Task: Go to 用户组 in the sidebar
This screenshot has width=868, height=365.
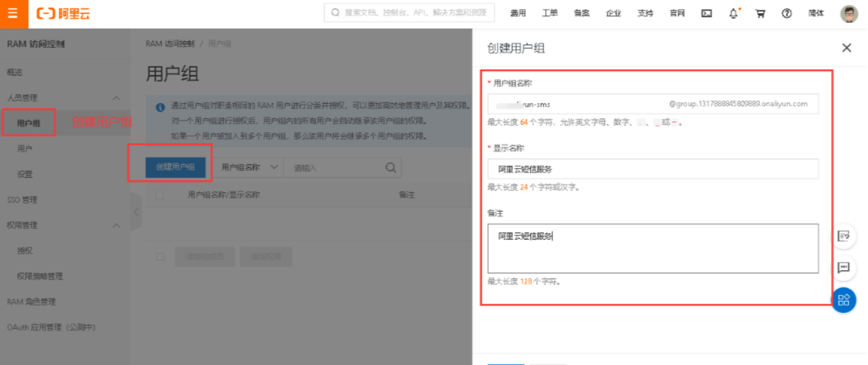Action: click(x=29, y=123)
